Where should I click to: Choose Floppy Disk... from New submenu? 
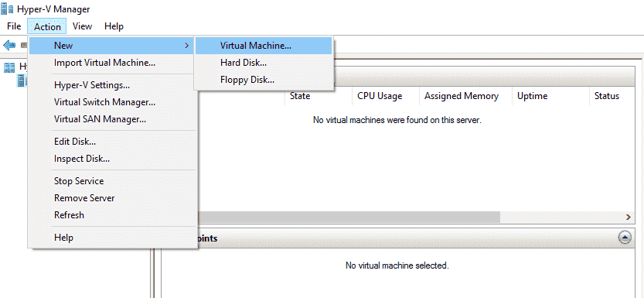[264, 80]
